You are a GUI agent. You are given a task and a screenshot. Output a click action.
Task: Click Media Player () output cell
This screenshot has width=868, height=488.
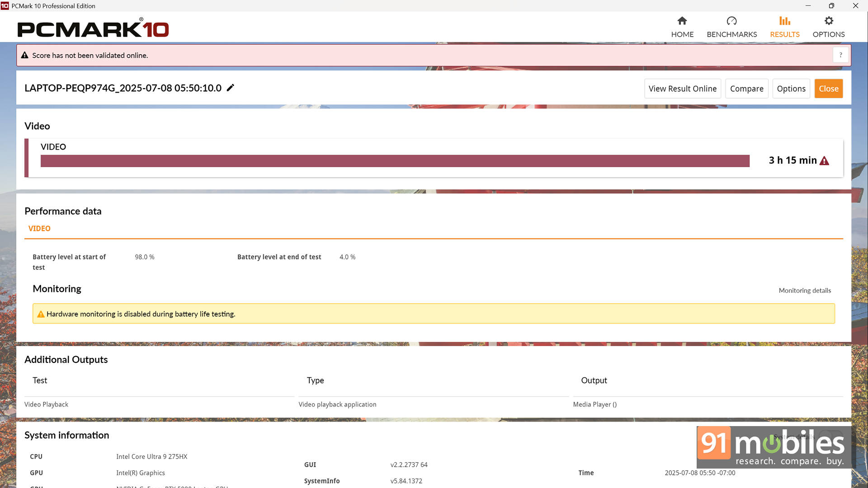pyautogui.click(x=594, y=404)
